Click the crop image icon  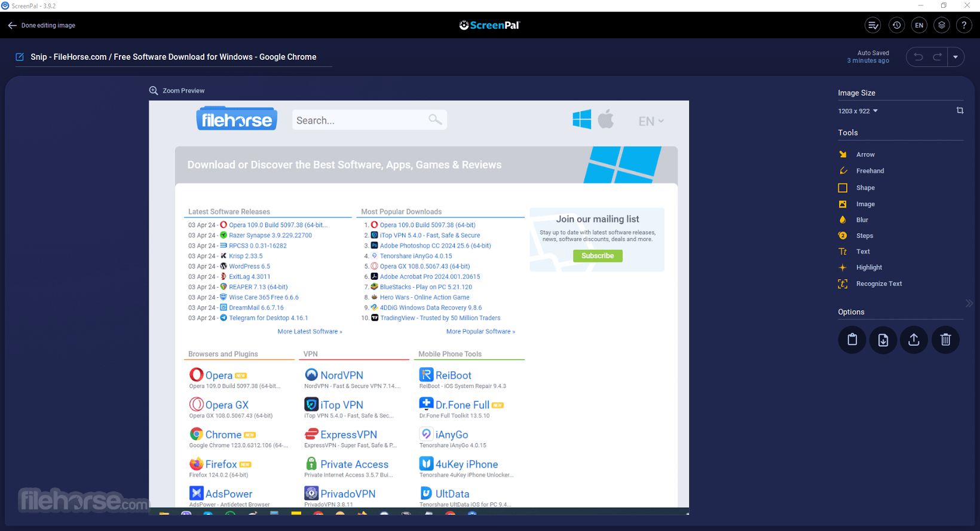960,111
